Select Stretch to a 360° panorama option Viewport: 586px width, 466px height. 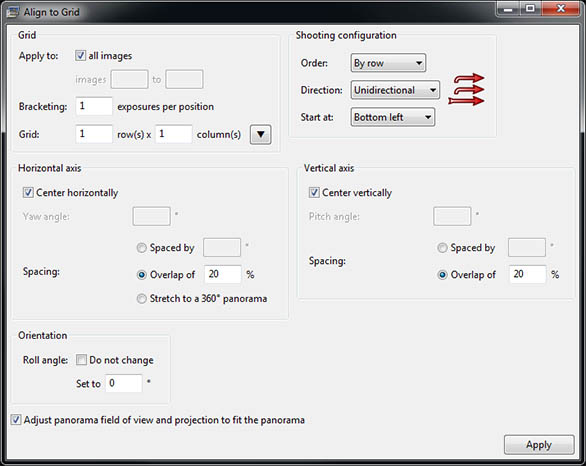141,299
